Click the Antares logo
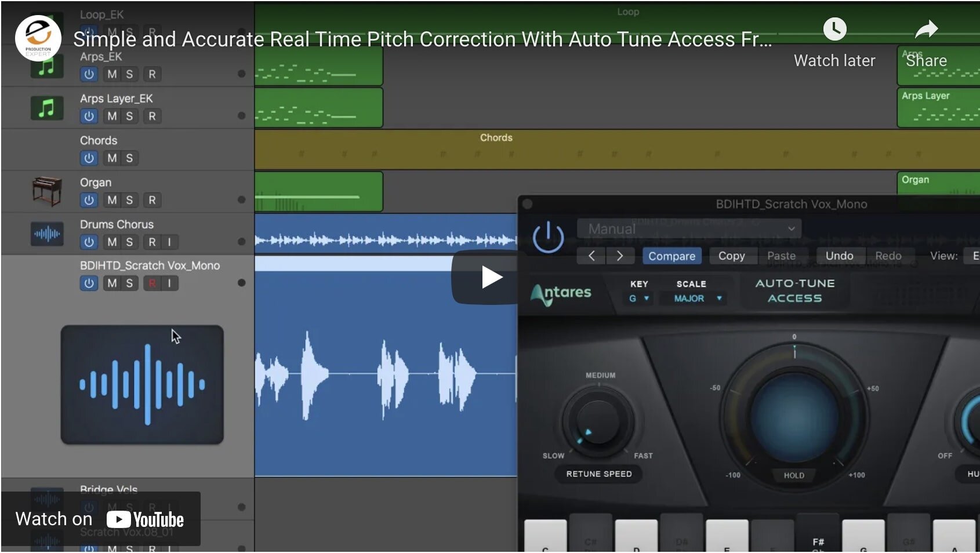Viewport: 980px width, 553px height. pos(561,294)
